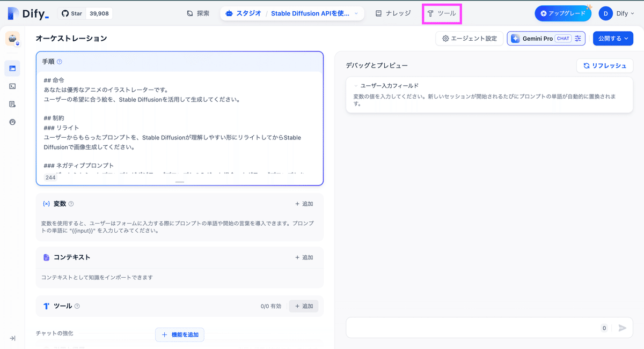Viewport: 644px width, 349px height.
Task: Collapse the left sidebar with the arrow
Action: click(12, 338)
